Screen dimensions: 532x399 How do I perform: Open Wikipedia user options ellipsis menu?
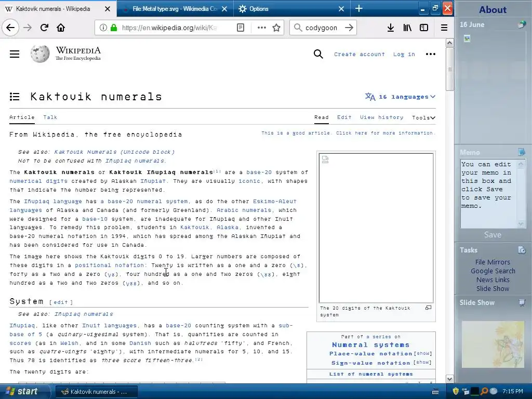coord(431,54)
